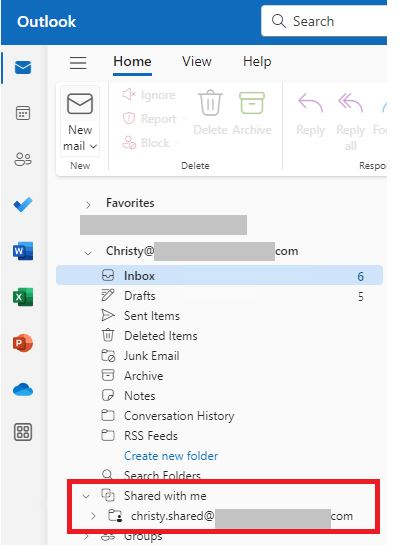Switch to the Help tab
412x546 pixels.
(257, 62)
